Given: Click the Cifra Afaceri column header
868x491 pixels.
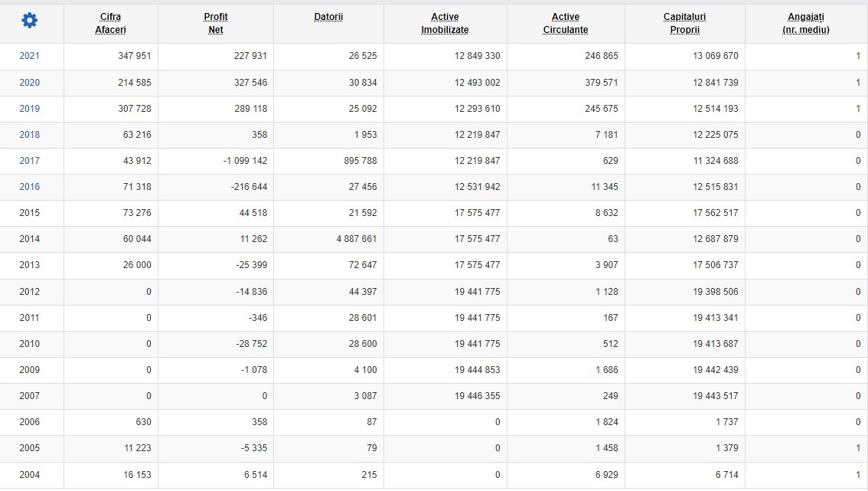Looking at the screenshot, I should tap(110, 23).
